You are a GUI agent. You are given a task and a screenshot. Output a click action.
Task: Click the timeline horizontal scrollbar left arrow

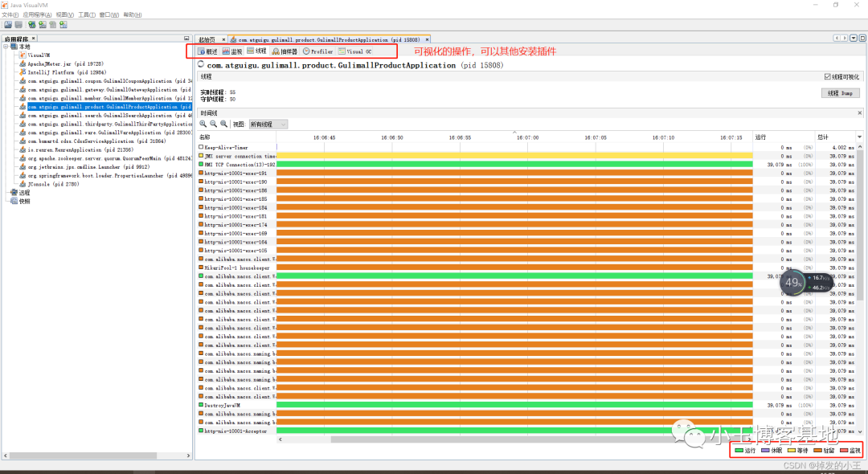280,439
